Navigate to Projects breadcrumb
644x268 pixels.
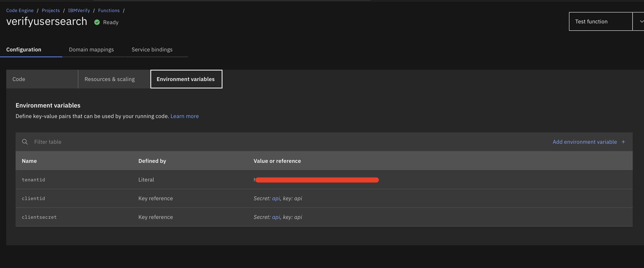[x=51, y=11]
